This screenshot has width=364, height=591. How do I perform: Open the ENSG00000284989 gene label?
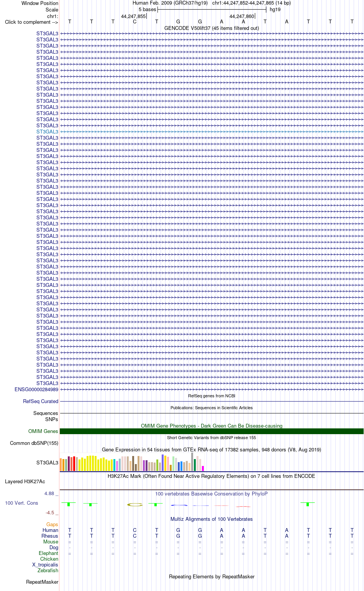pyautogui.click(x=36, y=389)
